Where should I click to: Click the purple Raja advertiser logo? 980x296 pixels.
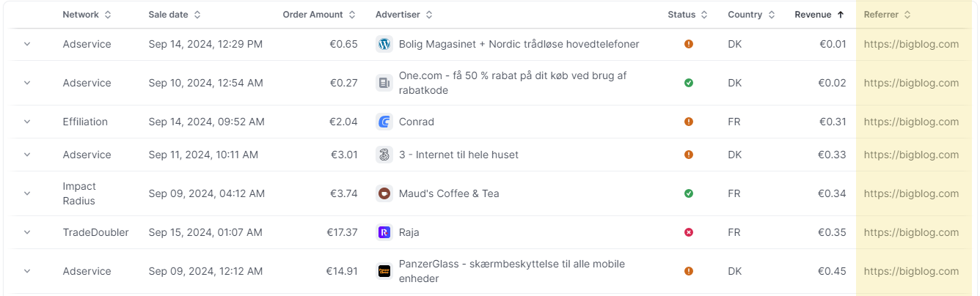click(x=384, y=232)
